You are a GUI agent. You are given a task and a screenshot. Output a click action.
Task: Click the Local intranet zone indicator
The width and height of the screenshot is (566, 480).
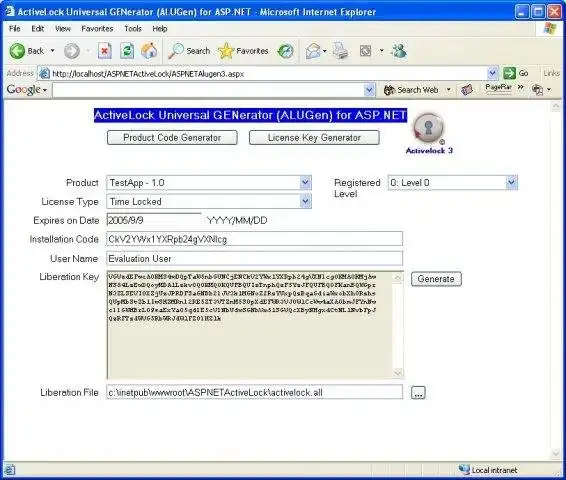pos(488,470)
